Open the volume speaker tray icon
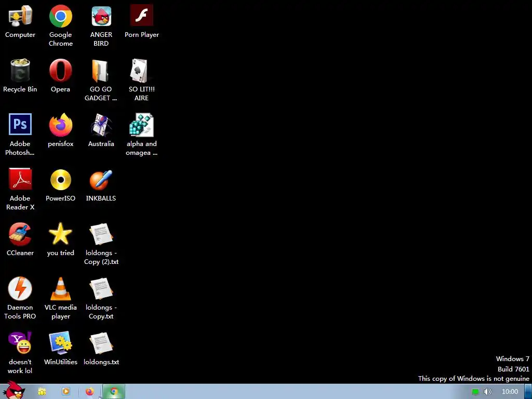This screenshot has width=532, height=399. coord(487,392)
